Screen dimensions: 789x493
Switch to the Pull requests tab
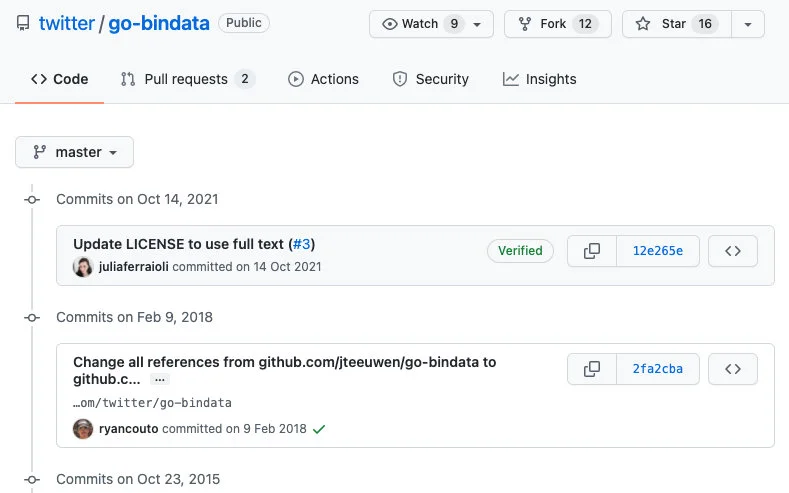click(x=187, y=79)
